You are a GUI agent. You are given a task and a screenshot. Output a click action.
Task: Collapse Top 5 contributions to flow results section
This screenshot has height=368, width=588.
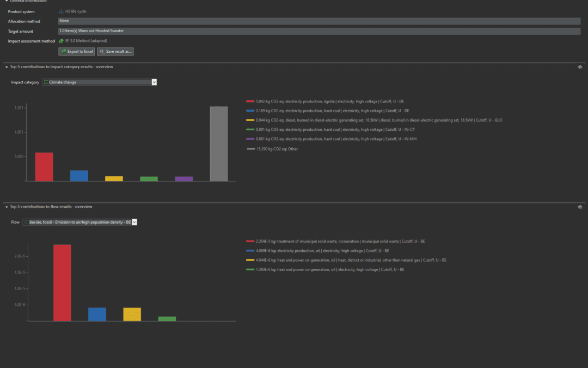(x=6, y=207)
